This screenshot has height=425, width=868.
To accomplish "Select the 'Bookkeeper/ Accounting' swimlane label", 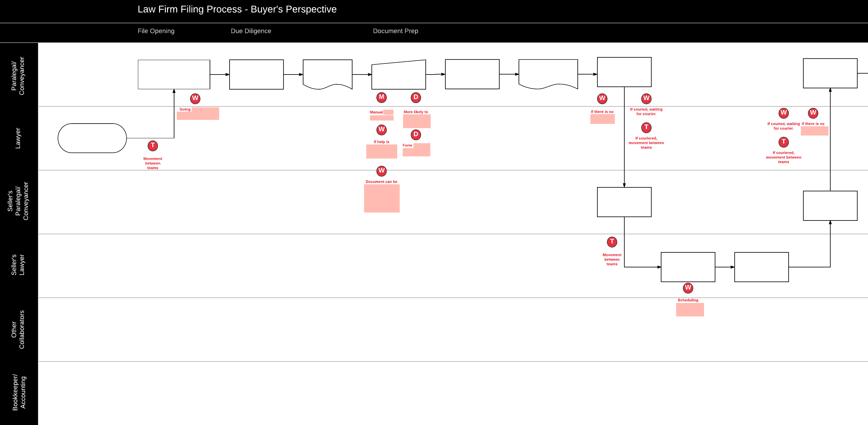I will point(19,392).
